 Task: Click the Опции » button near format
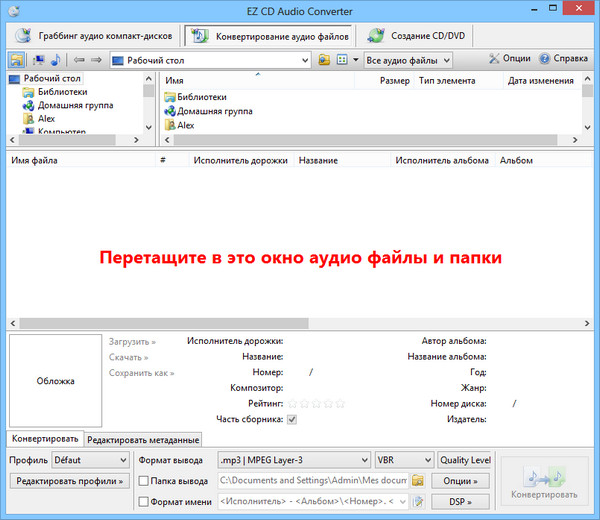point(460,481)
